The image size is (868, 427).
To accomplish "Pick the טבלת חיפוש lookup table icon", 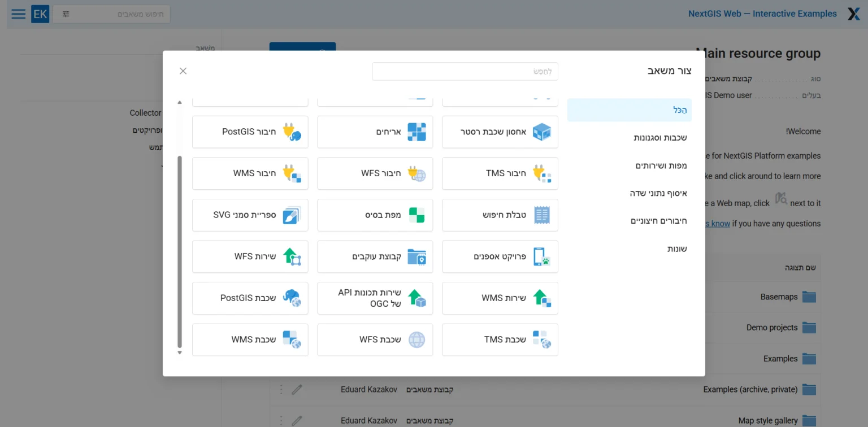I will 542,215.
